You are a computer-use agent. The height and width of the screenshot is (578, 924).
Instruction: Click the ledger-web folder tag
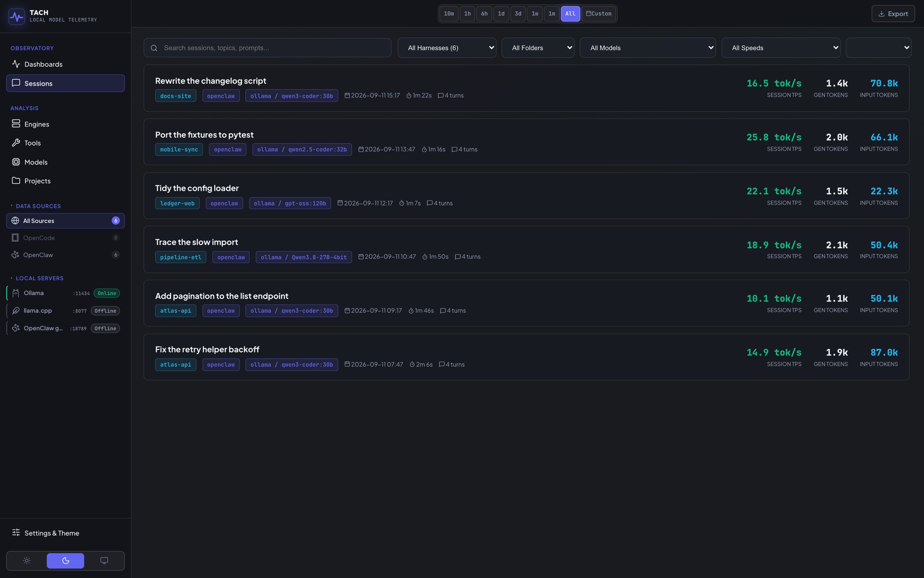[x=177, y=203]
